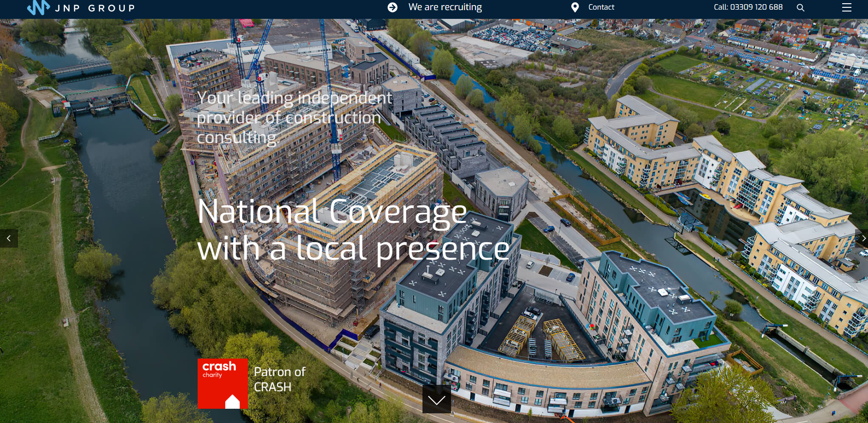Expand page with the down chevron button
The width and height of the screenshot is (868, 423).
coord(436,399)
